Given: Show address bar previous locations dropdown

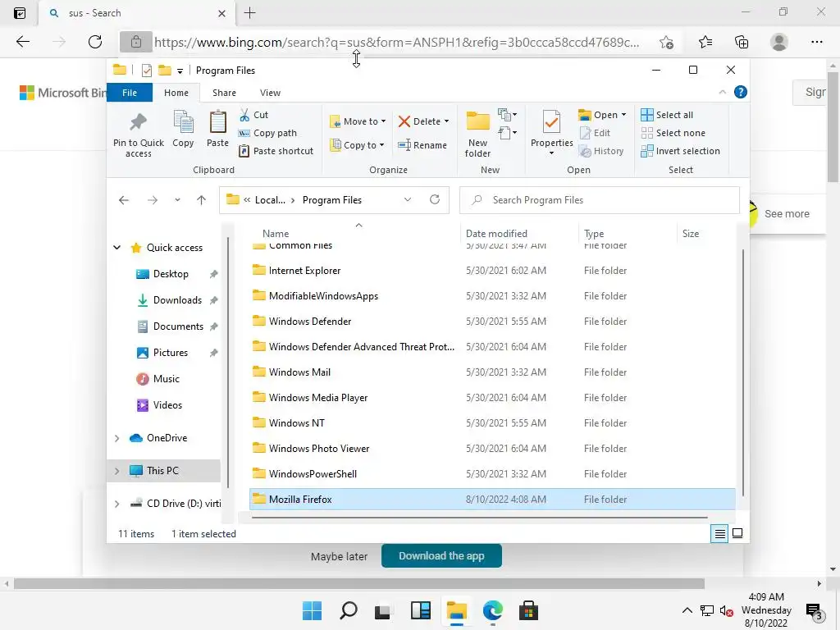Looking at the screenshot, I should click(407, 200).
